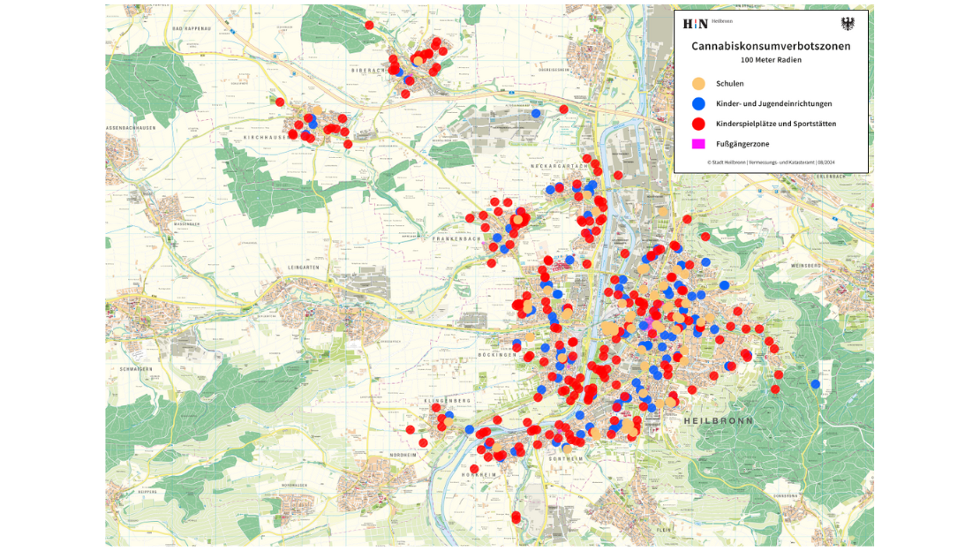Screen dimensions: 980x551
Task: Click the isolated blue marker far east of Heilbronn
Action: coord(815,384)
